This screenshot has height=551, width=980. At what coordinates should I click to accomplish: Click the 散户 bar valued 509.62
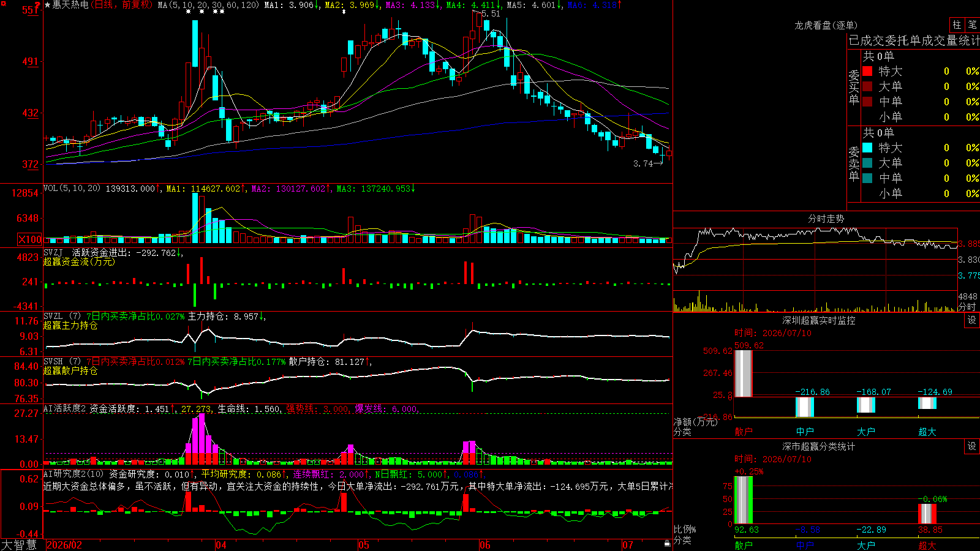point(744,373)
